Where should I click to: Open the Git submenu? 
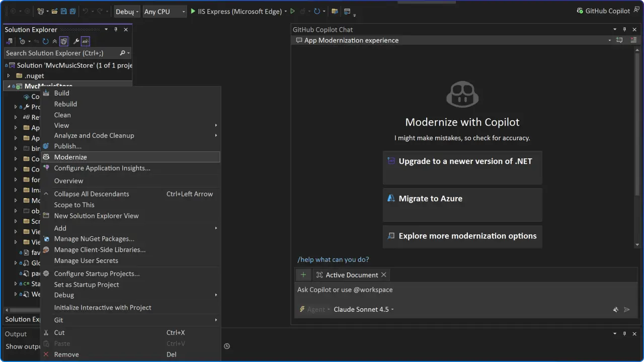click(x=131, y=320)
